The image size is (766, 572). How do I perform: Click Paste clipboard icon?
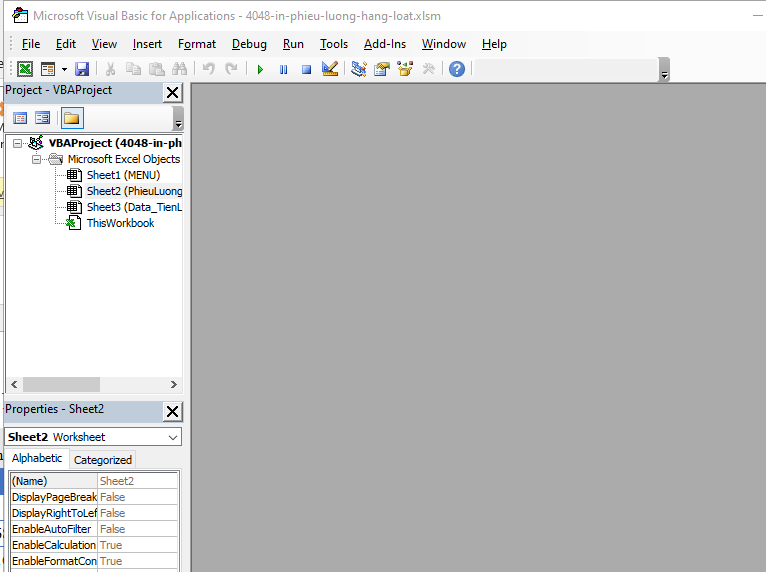point(156,69)
